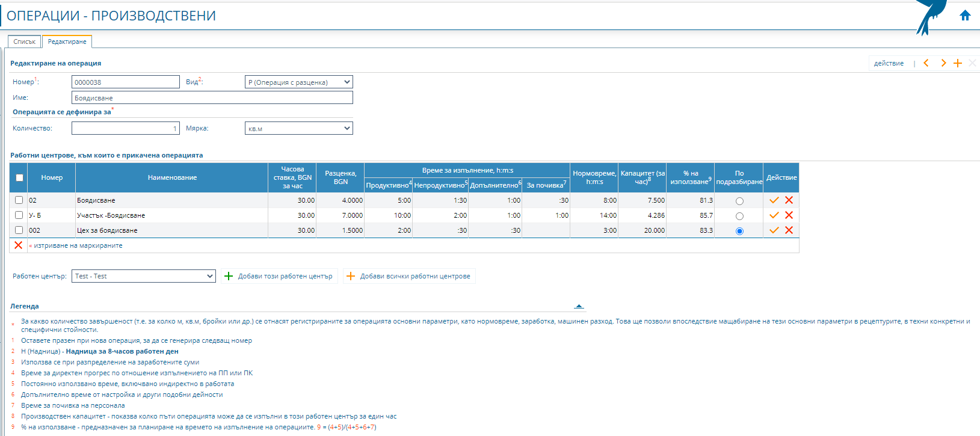Focus the Номер input field
Image resolution: width=980 pixels, height=436 pixels.
click(126, 82)
